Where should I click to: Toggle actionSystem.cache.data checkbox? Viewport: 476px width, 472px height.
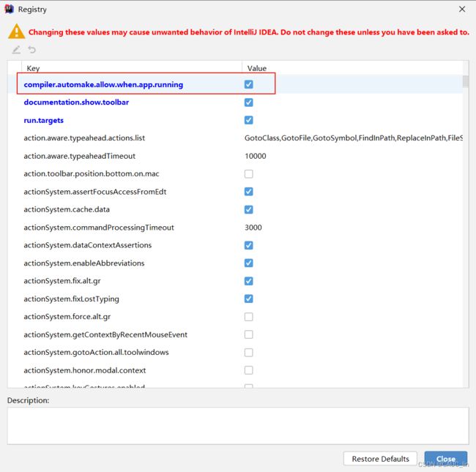[x=249, y=209]
